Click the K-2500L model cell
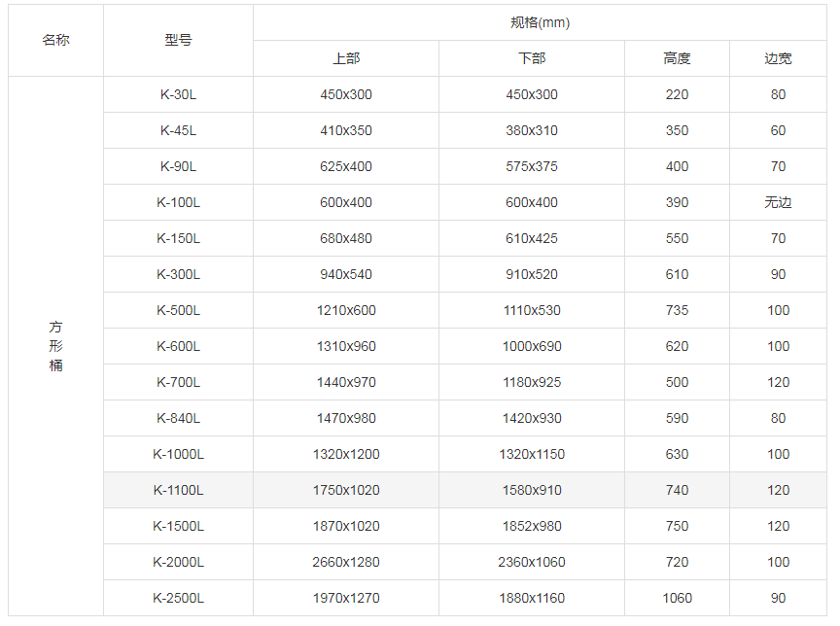Screen dimensions: 840x626 tap(178, 598)
